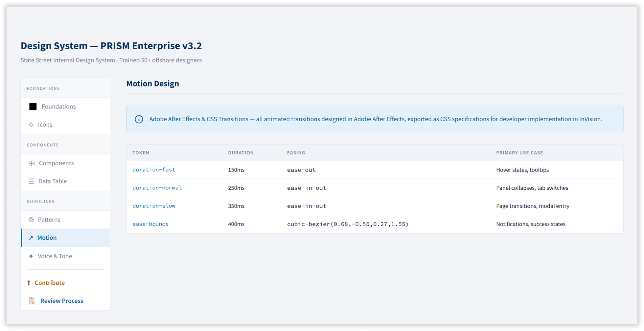644x331 pixels.
Task: Click the black square Foundations icon
Action: click(x=33, y=106)
